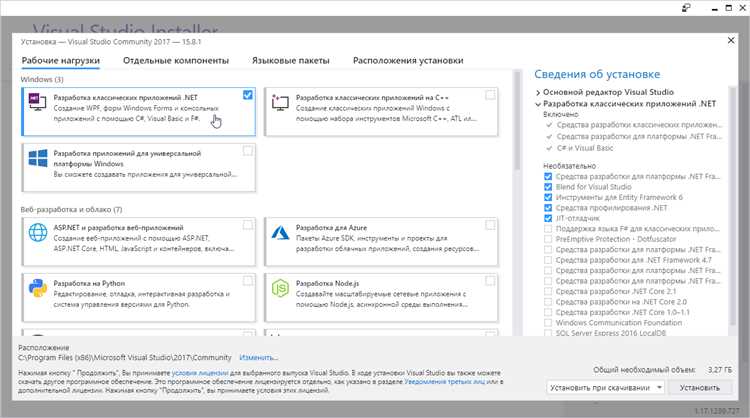Screen dimensions: 750x418
Task: Check Windows Communication Foundation option
Action: point(548,323)
